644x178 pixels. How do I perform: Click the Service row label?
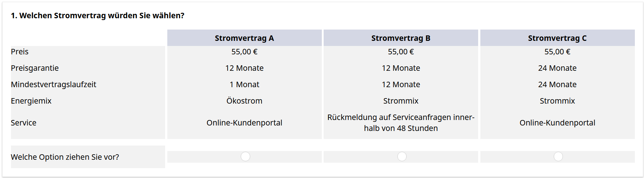coord(23,123)
